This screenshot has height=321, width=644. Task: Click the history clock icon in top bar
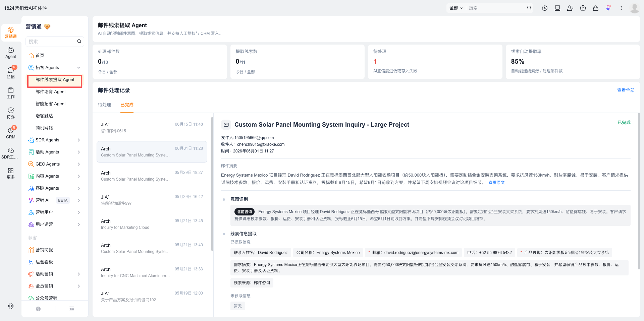click(x=545, y=8)
